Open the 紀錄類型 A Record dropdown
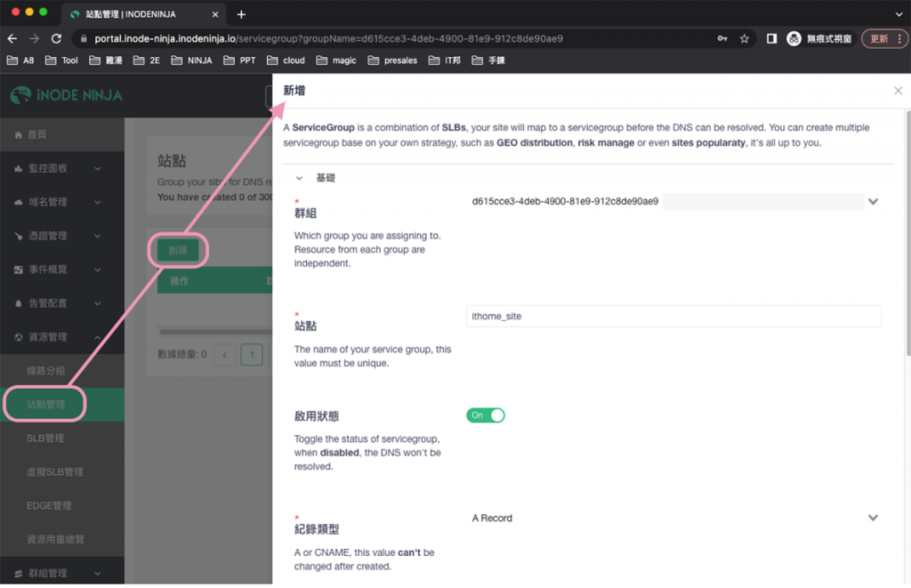Viewport: 911px width, 588px height. (x=674, y=518)
